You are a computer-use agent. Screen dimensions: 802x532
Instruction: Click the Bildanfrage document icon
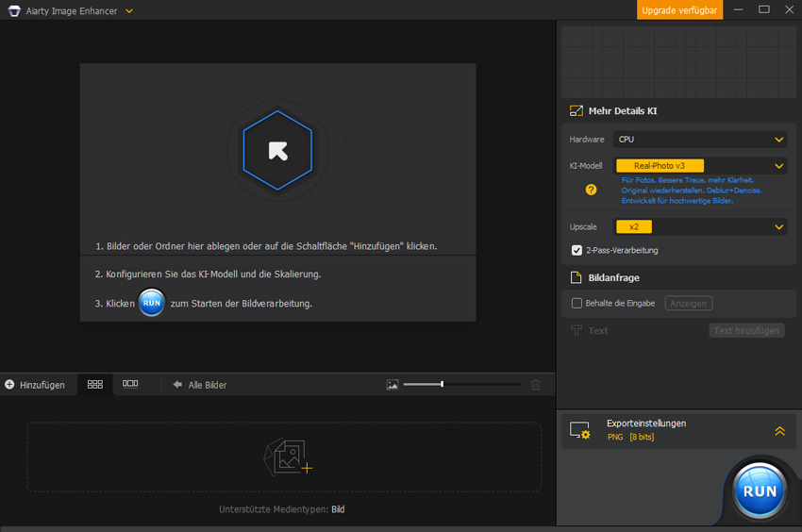576,277
